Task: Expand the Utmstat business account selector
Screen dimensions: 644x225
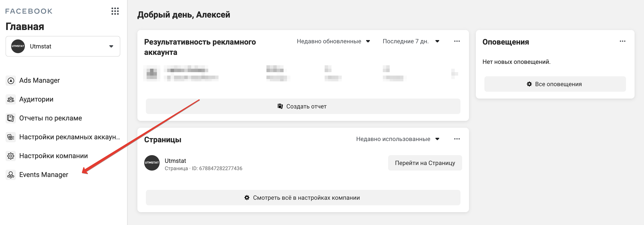Action: [62, 46]
